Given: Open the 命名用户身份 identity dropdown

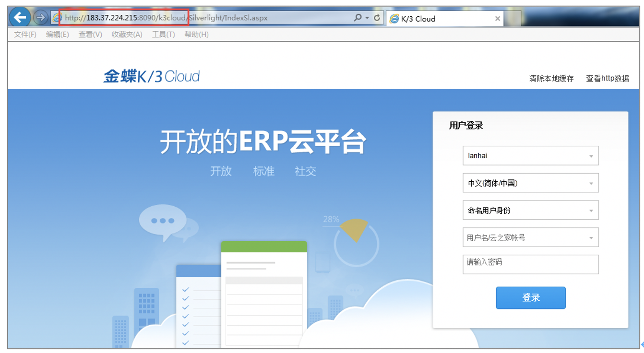Looking at the screenshot, I should tap(531, 211).
